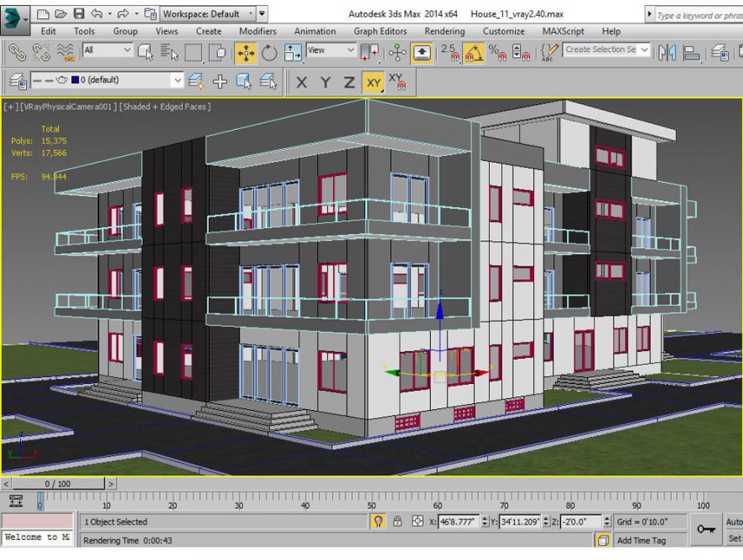The height and width of the screenshot is (560, 743).
Task: Click the 0 / 100 time slider
Action: click(57, 484)
